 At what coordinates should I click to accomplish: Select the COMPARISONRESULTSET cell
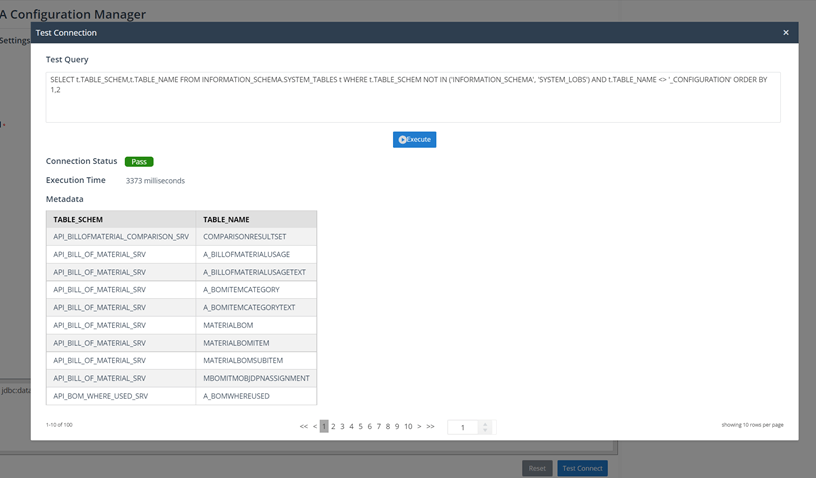coord(256,237)
